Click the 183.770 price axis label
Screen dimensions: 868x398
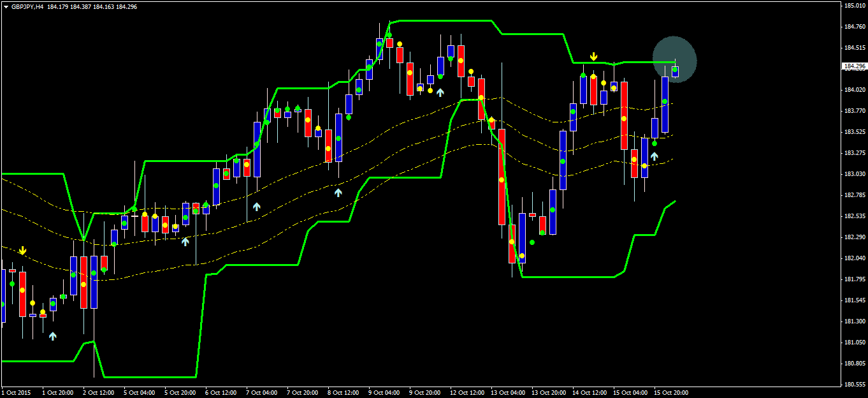point(855,111)
